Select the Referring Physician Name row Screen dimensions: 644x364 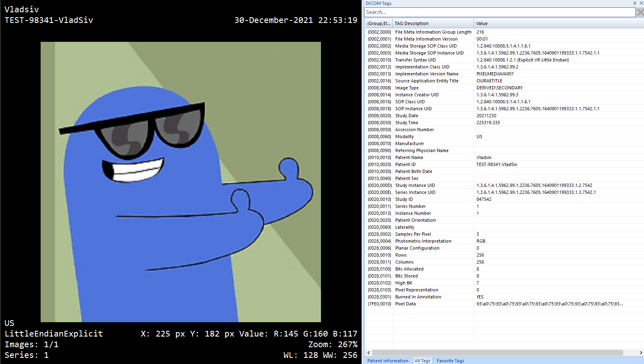click(x=504, y=150)
